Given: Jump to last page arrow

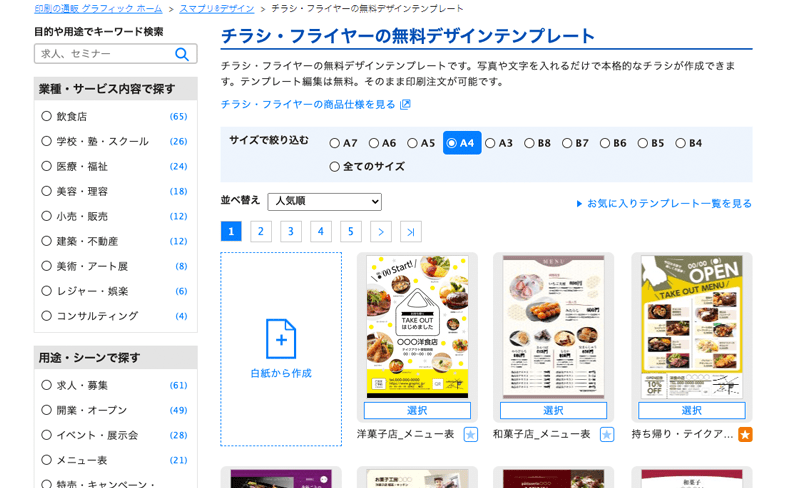Looking at the screenshot, I should click(411, 232).
